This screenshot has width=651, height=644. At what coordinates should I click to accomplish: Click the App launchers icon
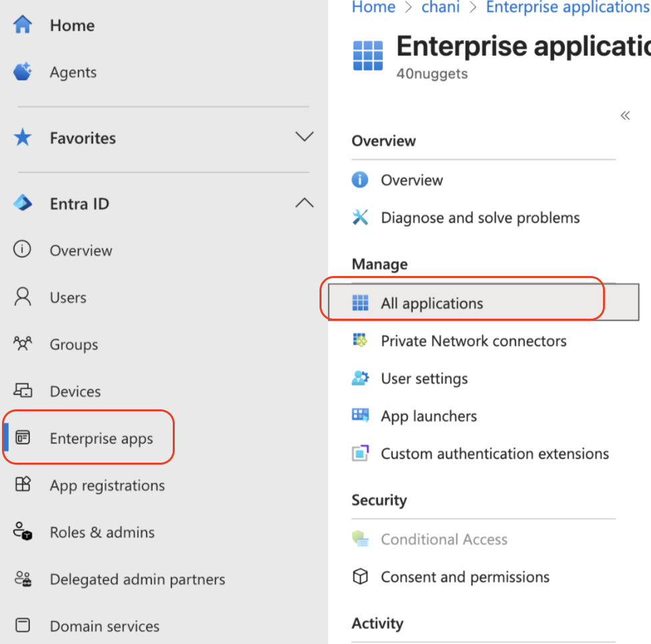pyautogui.click(x=360, y=416)
